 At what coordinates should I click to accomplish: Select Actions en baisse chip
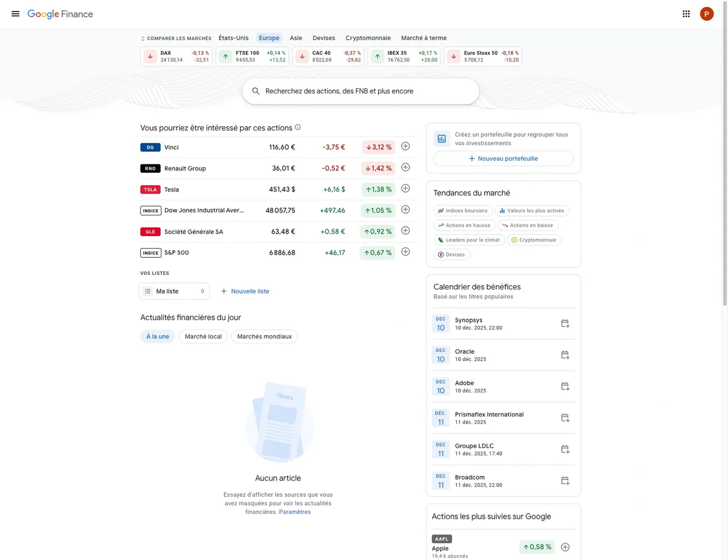tap(528, 225)
